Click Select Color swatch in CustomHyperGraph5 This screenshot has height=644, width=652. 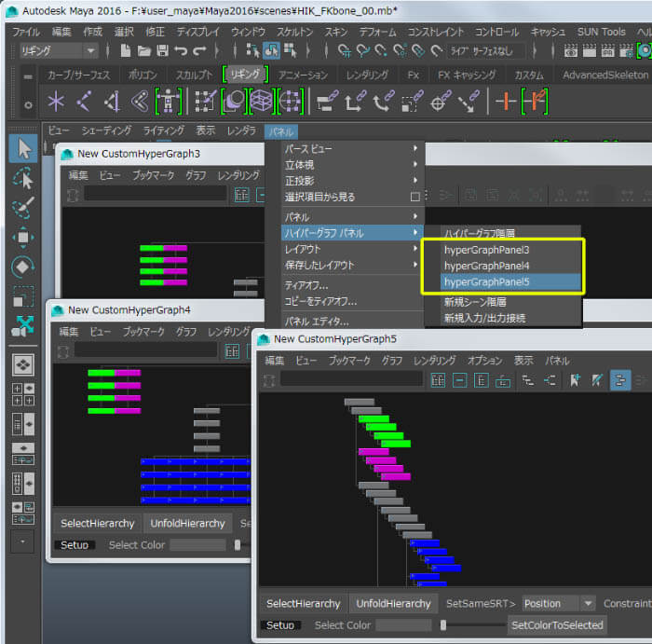pos(403,624)
